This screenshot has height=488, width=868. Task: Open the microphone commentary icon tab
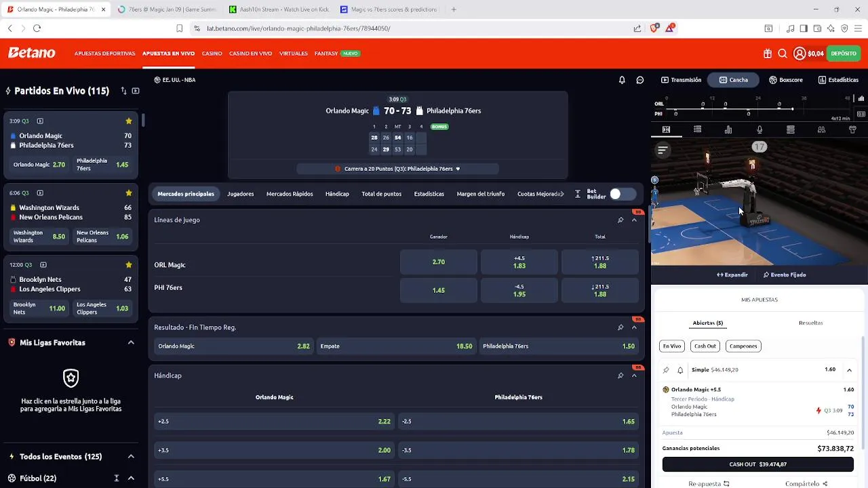click(x=759, y=129)
